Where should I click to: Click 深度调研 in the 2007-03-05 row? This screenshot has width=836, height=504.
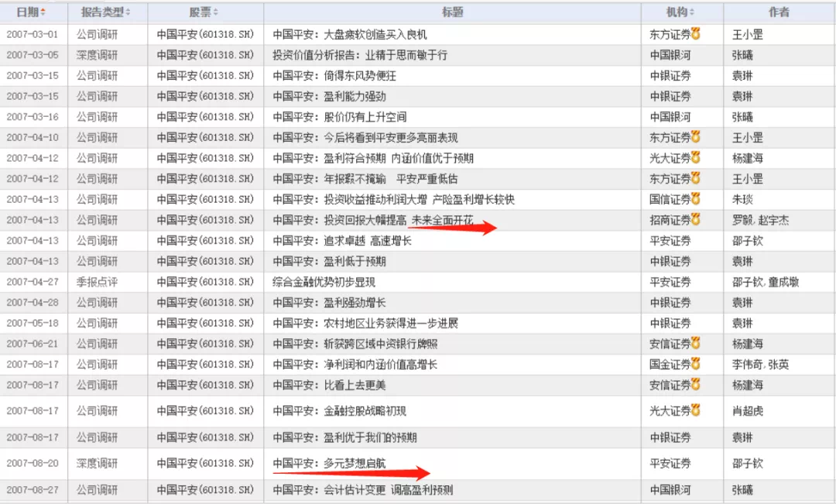[x=97, y=55]
